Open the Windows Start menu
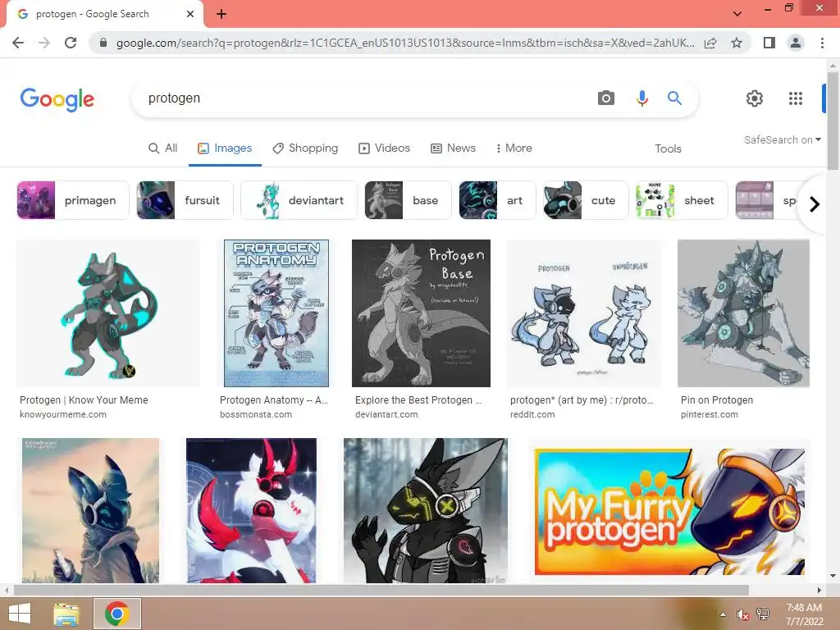This screenshot has width=840, height=630. [20, 614]
